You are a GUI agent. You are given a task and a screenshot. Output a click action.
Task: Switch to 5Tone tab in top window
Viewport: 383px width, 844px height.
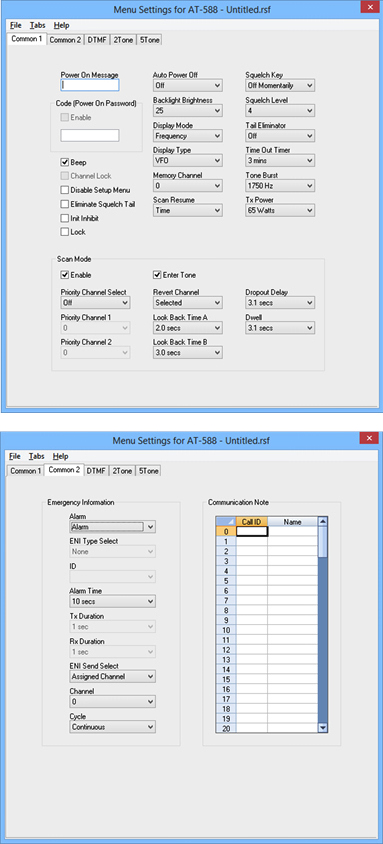point(149,40)
